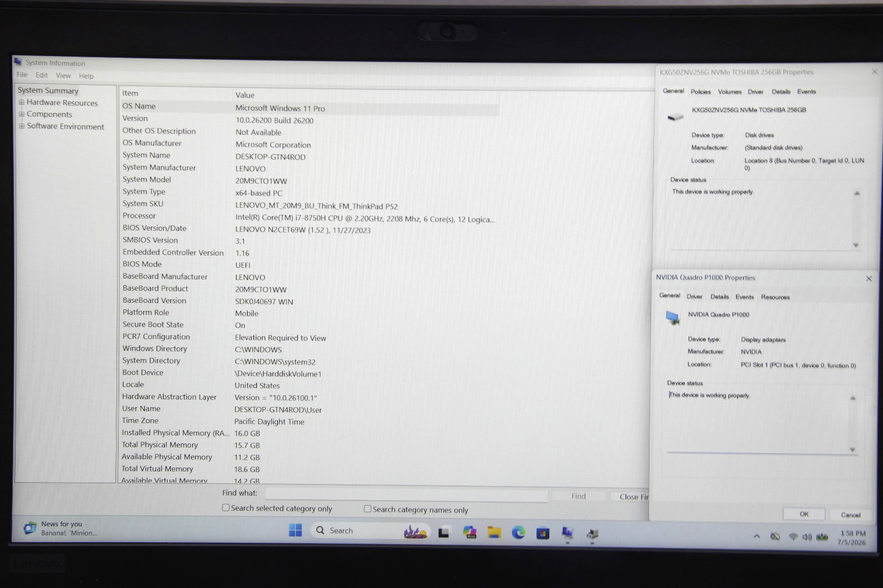
Task: Switch to Details tab in TOSHIBA Properties
Action: (781, 92)
